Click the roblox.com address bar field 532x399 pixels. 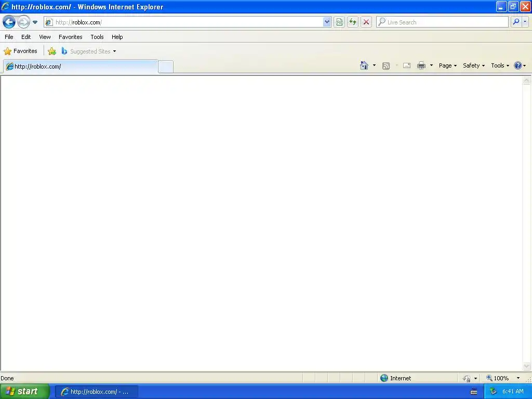coord(187,22)
